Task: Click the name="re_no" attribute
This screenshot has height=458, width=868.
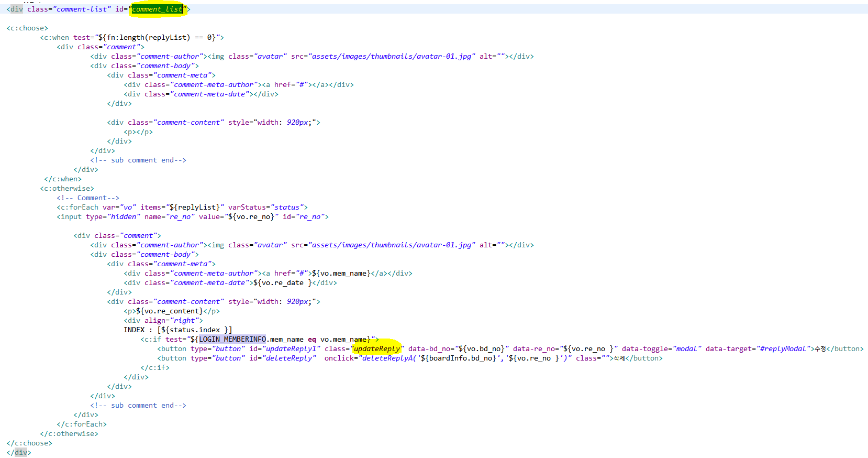Action: (x=170, y=217)
